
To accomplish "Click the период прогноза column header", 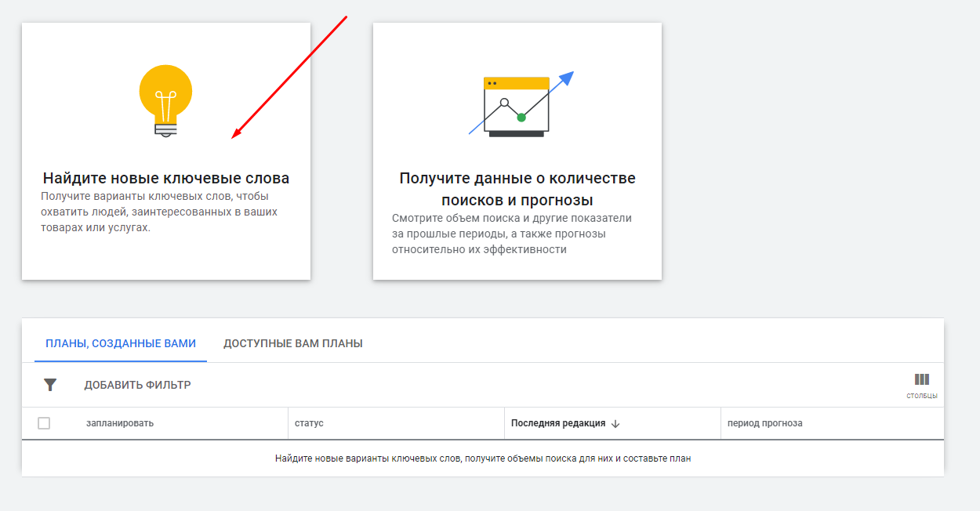I will point(764,423).
